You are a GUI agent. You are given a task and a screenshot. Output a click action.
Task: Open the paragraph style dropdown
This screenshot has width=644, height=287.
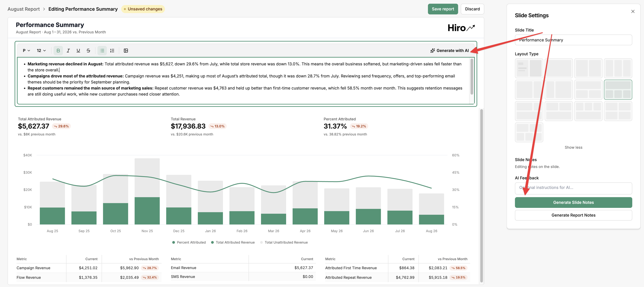(x=26, y=50)
